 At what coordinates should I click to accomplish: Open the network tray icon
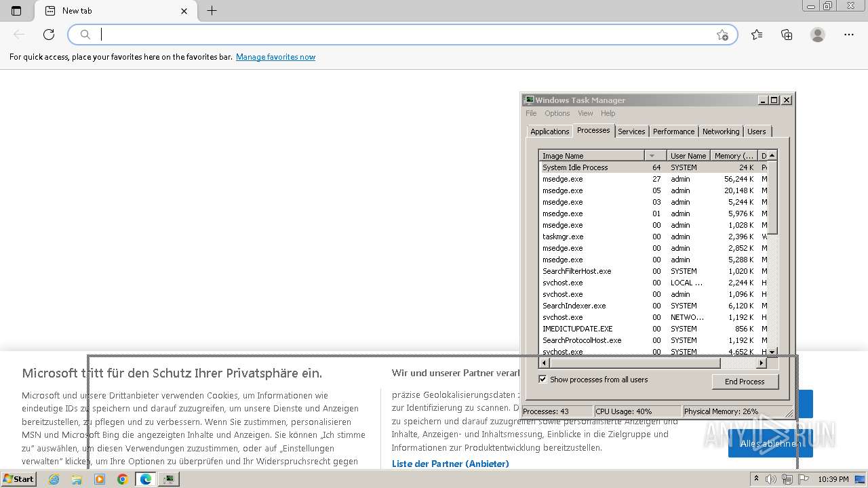point(787,479)
